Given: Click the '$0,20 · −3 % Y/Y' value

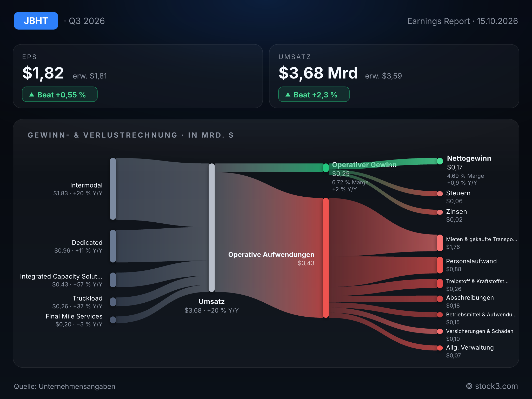Looking at the screenshot, I should [x=79, y=324].
